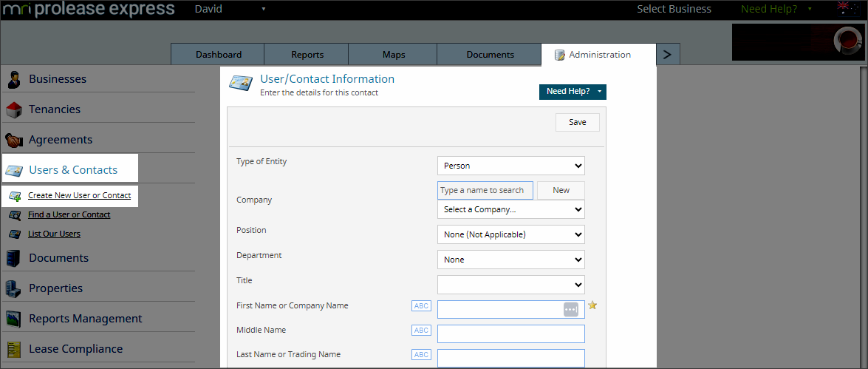Viewport: 868px width, 369px height.
Task: Click the ellipsis icon inside First Name field
Action: [x=571, y=309]
